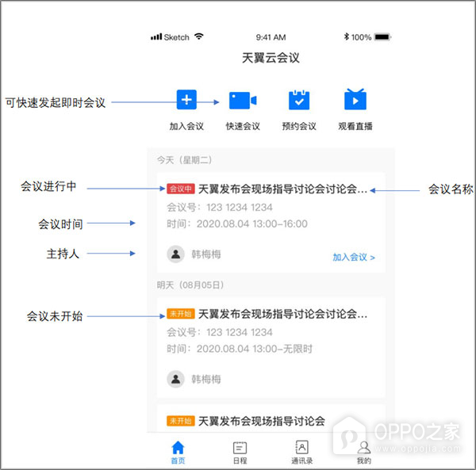Open tomorrow's first meeting title with ellipsis
This screenshot has height=470, width=476.
click(x=282, y=314)
